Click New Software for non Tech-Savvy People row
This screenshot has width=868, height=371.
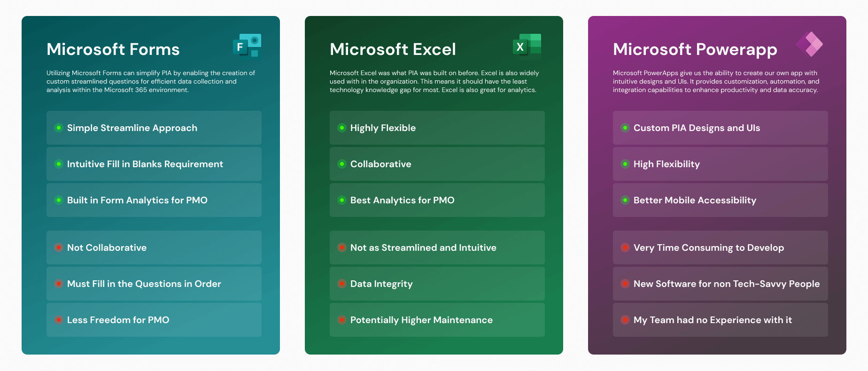721,284
